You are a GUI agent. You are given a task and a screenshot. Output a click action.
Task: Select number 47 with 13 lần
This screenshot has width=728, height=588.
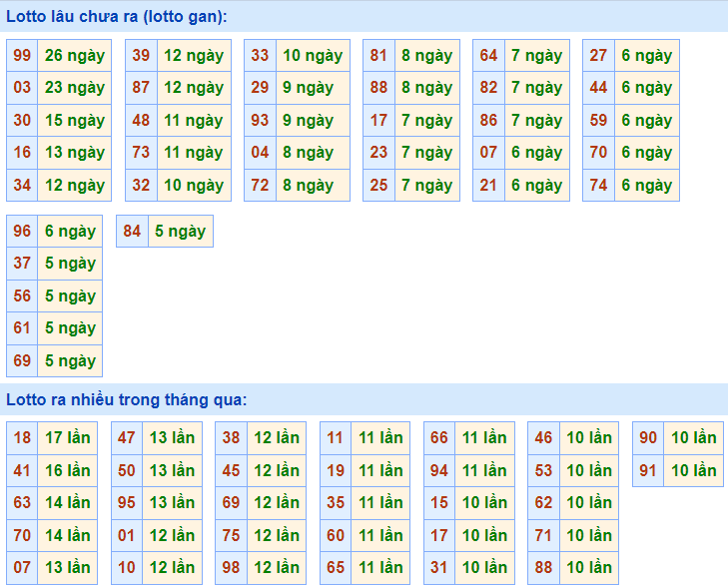127,437
